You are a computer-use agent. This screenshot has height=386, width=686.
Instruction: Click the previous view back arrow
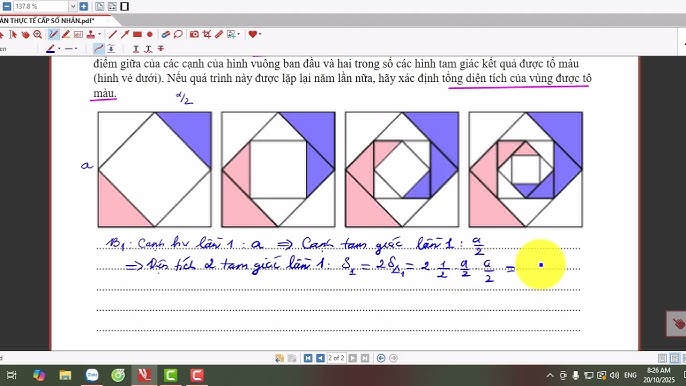[381, 358]
